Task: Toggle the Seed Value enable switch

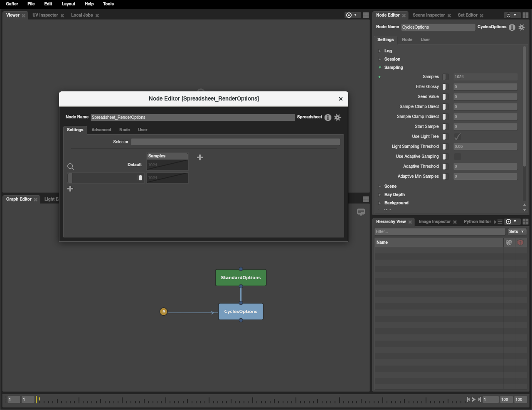Action: point(445,97)
